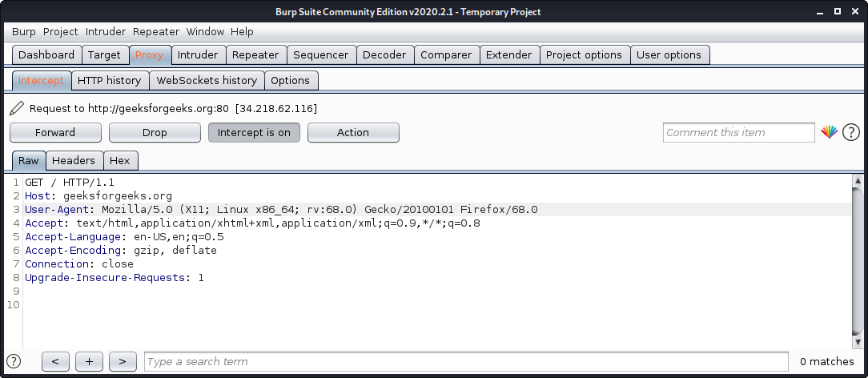The width and height of the screenshot is (868, 378).
Task: Maximize the Burp Suite window
Action: (x=838, y=11)
